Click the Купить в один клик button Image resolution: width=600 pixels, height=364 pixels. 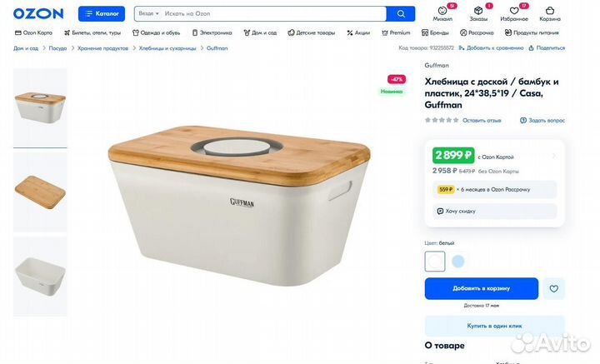click(494, 326)
